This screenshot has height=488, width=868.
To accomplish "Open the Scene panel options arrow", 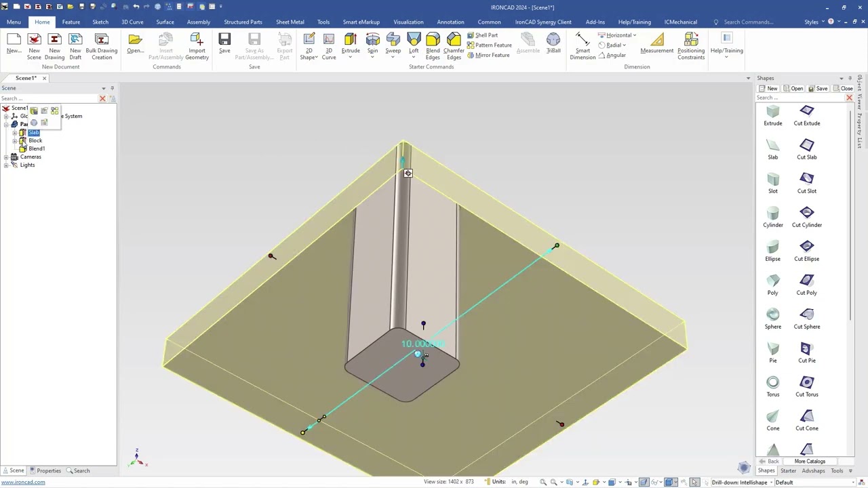I will (104, 88).
